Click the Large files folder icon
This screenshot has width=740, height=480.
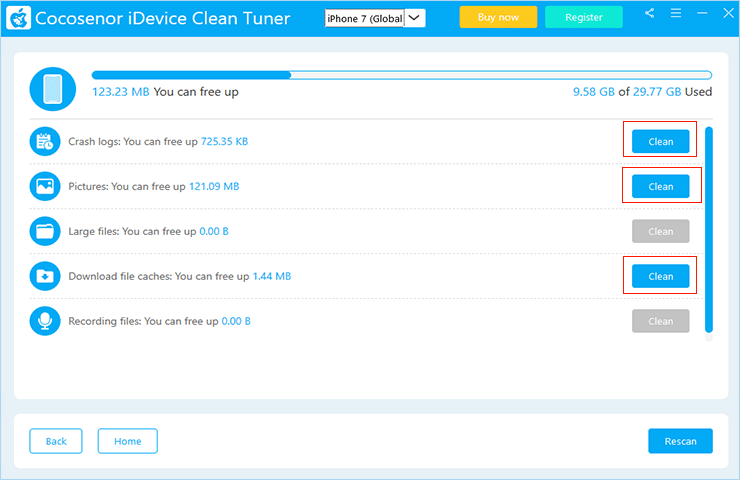(45, 231)
